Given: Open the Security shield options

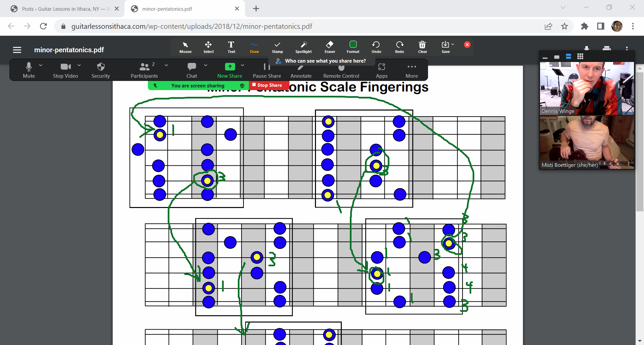Looking at the screenshot, I should click(x=101, y=70).
